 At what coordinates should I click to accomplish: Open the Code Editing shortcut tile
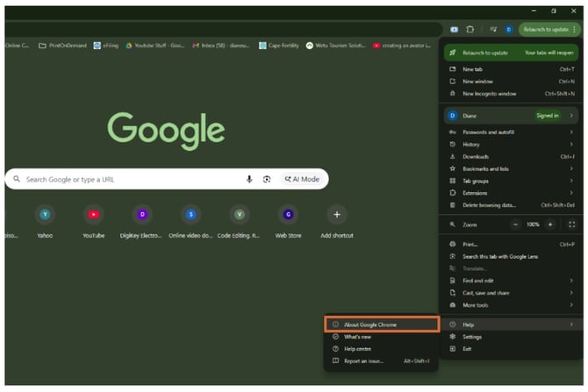[x=240, y=221]
